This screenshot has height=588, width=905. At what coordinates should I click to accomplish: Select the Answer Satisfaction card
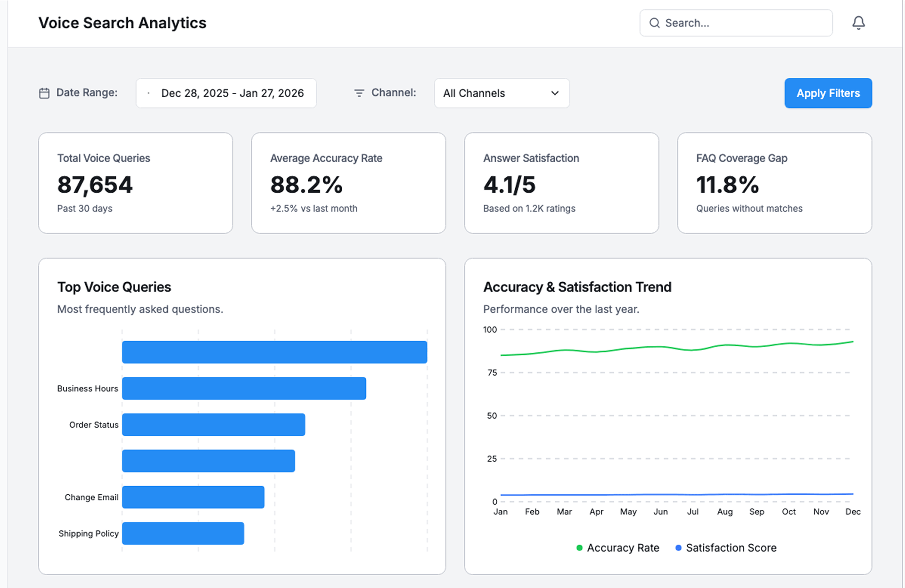coord(561,183)
